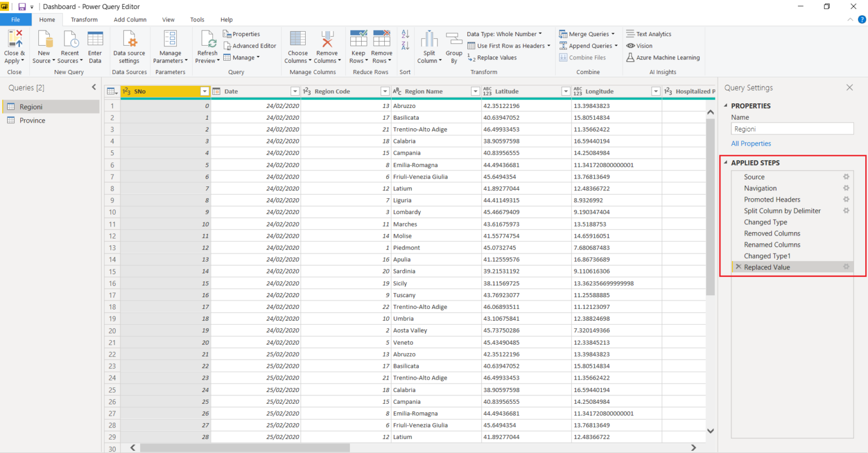Open settings gear for Promoted Headers step
Screen dimensions: 868x453
coord(846,199)
